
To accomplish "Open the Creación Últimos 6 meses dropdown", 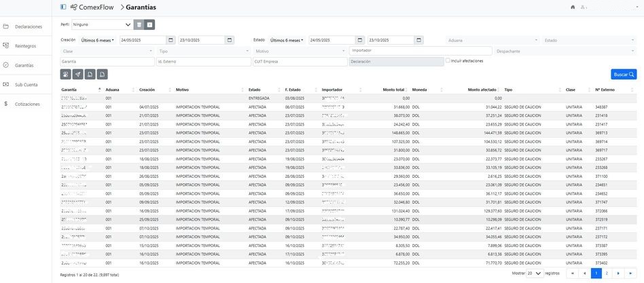I will pyautogui.click(x=97, y=40).
